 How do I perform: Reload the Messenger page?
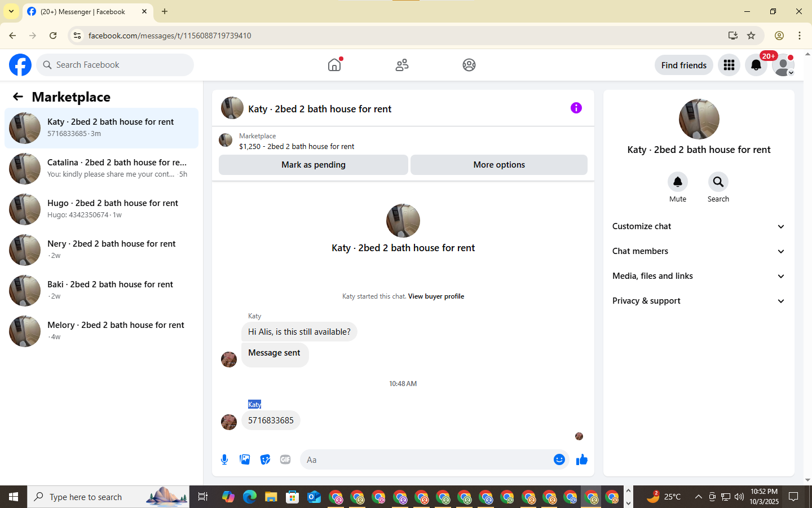tap(53, 36)
